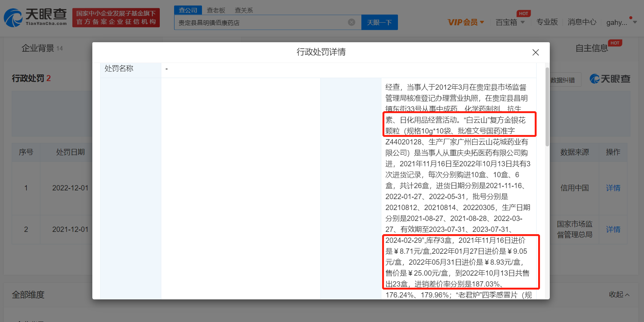This screenshot has width=644, height=322.
Task: Open 详情 link for the 国家市场监督管理总局 row
Action: click(613, 229)
